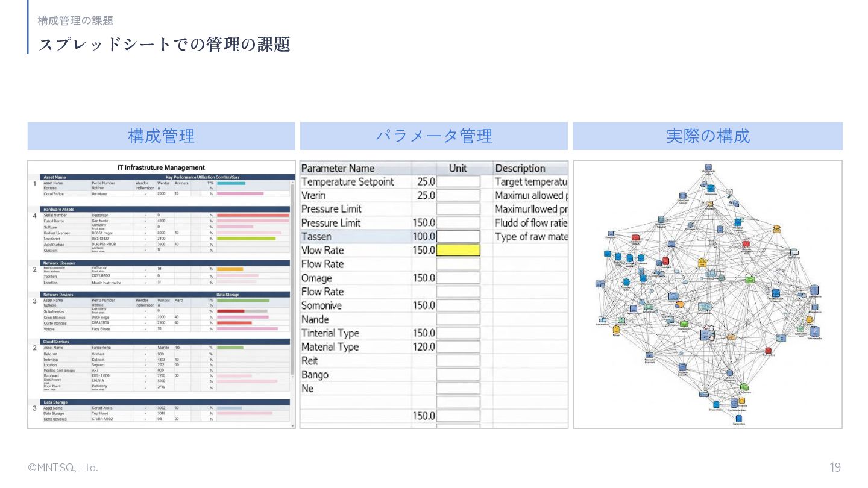Select the slide title スプレッドシートでの管理の課題

(x=165, y=45)
